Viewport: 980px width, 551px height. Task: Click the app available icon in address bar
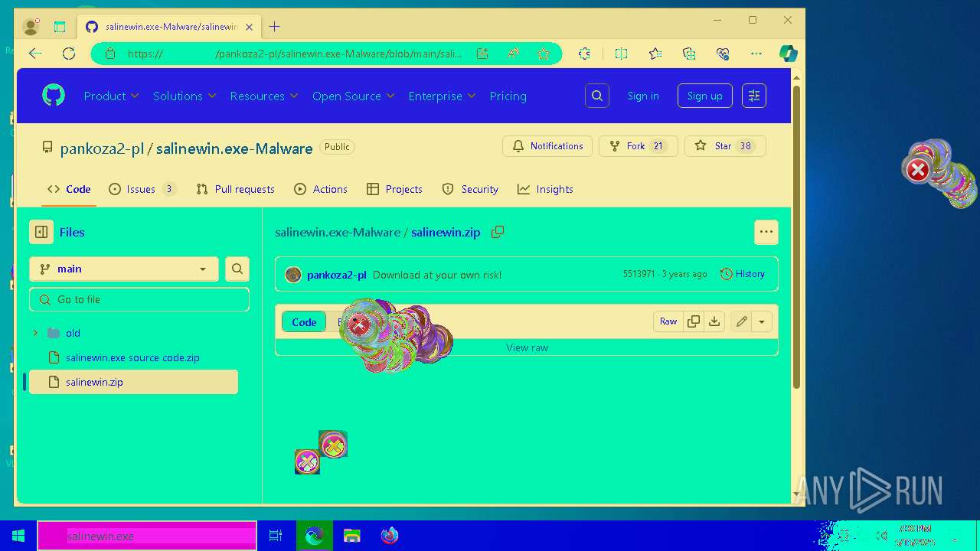482,54
